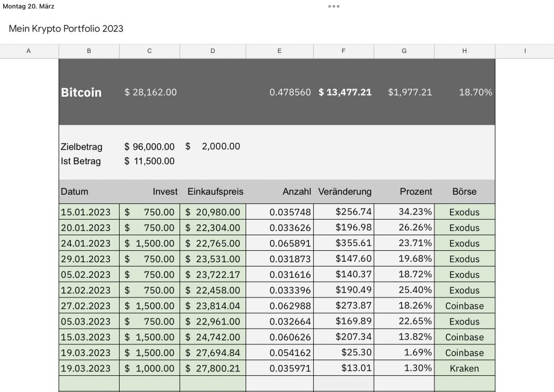Select Ist Betrag value $ 11,500.00
Image resolution: width=554 pixels, height=392 pixels.
click(149, 161)
